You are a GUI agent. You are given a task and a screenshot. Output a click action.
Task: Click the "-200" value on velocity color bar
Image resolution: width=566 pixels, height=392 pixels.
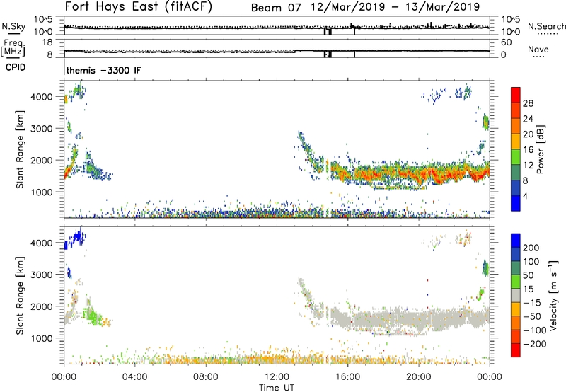pyautogui.click(x=534, y=344)
